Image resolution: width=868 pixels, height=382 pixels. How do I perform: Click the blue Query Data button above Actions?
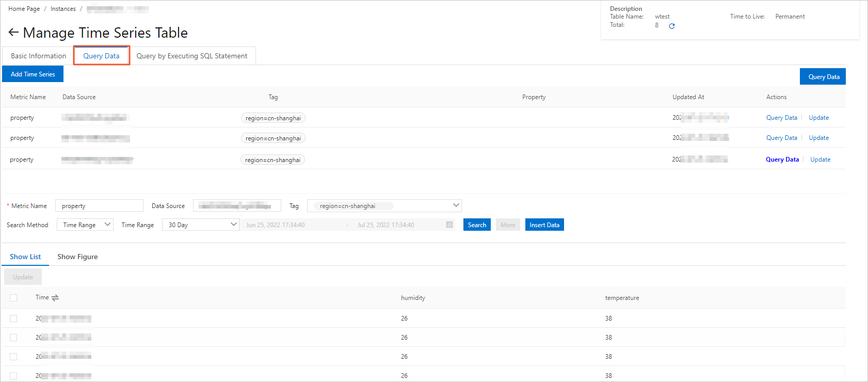click(x=824, y=76)
